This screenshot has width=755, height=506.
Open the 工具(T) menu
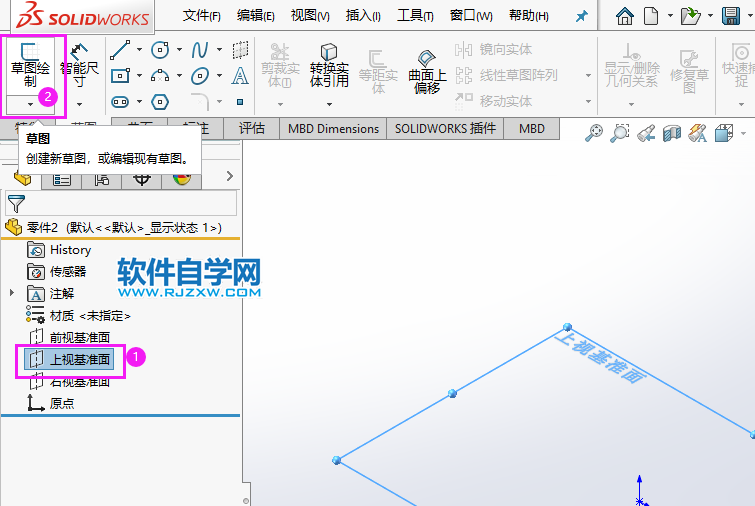coord(415,16)
